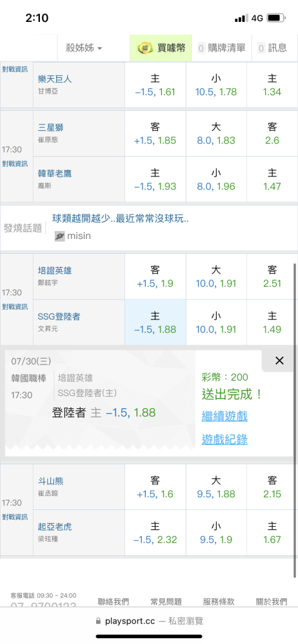Open hot topic 球類越開越少 post
Viewport: 298px width, 644px height.
click(x=120, y=218)
